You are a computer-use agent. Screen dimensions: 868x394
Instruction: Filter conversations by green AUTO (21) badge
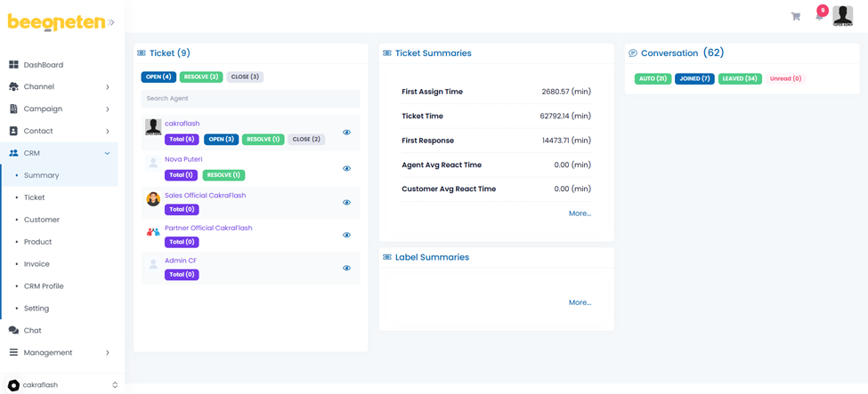coord(653,79)
